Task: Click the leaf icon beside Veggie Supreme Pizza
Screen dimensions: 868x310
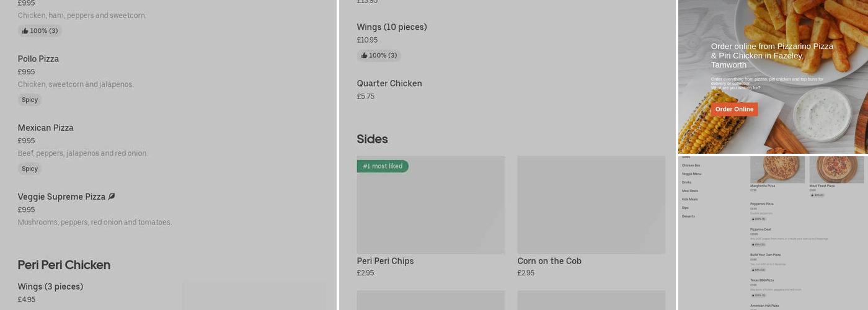Action: tap(112, 197)
